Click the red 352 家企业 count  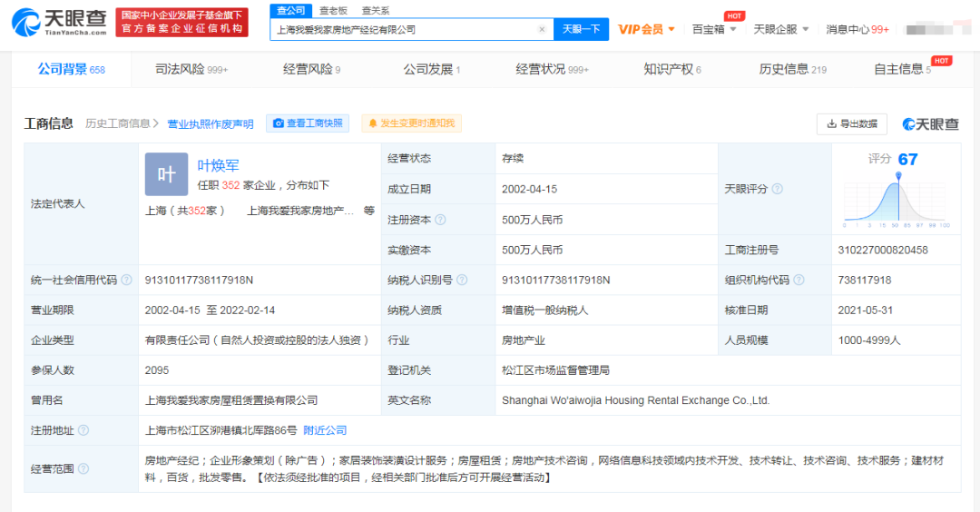click(230, 185)
